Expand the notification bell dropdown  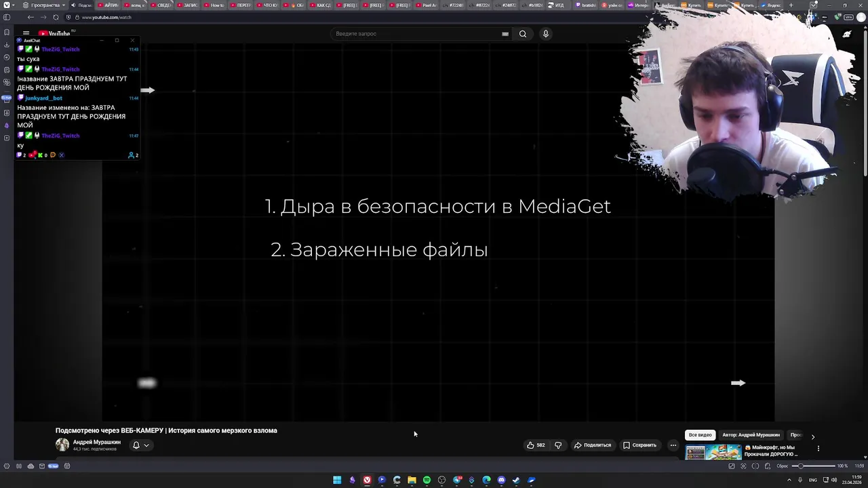click(x=140, y=445)
